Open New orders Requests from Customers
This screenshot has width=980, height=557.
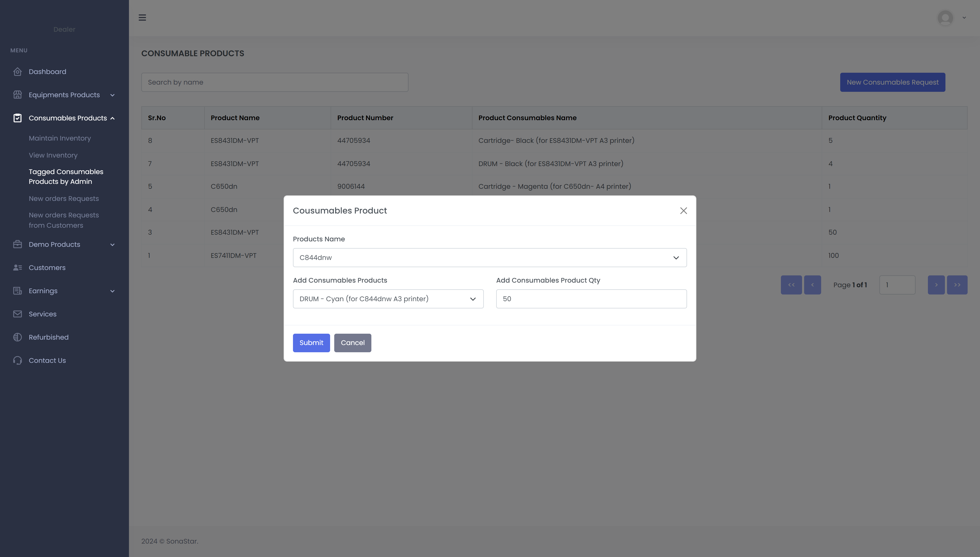tap(64, 220)
